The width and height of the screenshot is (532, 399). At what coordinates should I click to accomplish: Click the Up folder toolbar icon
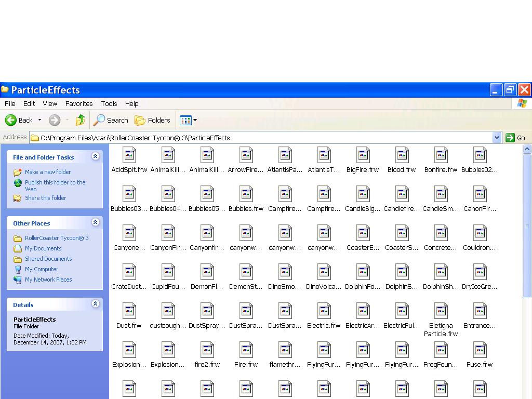[80, 120]
